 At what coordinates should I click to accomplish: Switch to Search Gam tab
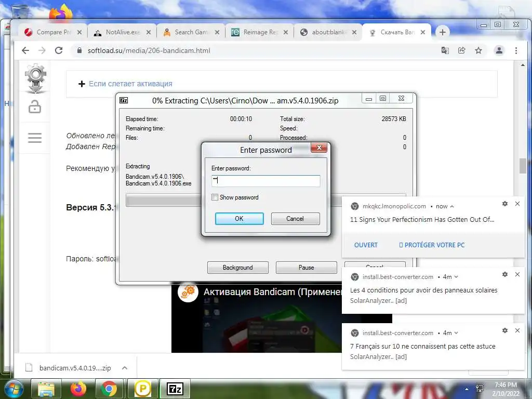point(191,32)
